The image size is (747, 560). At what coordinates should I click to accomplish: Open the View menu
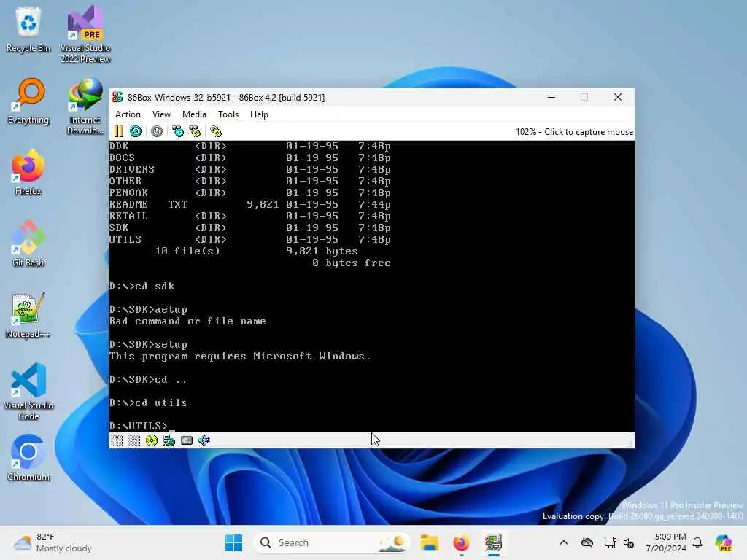[161, 114]
